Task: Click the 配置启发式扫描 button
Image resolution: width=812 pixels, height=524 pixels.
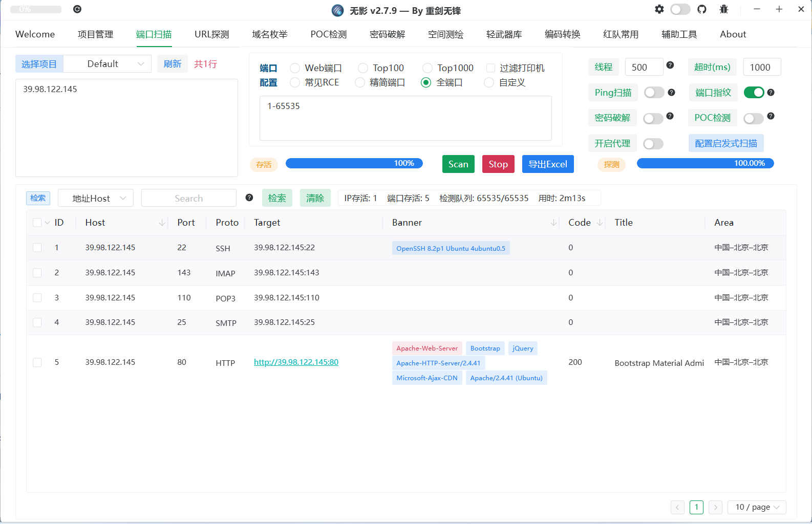Action: 726,143
